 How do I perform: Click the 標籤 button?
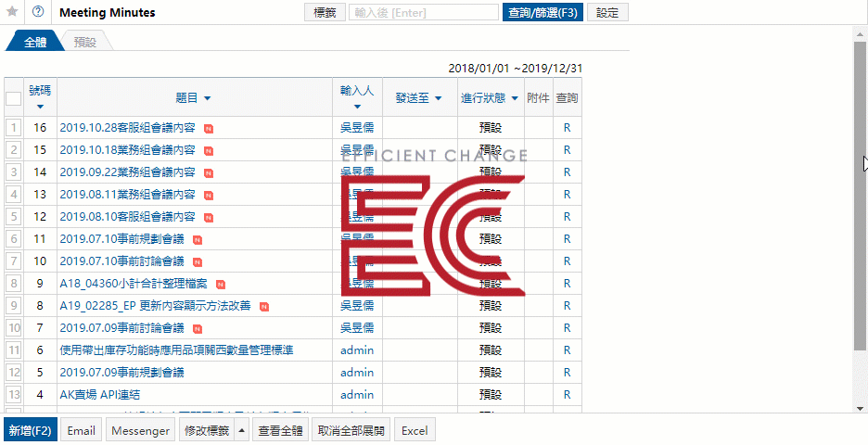pos(325,13)
